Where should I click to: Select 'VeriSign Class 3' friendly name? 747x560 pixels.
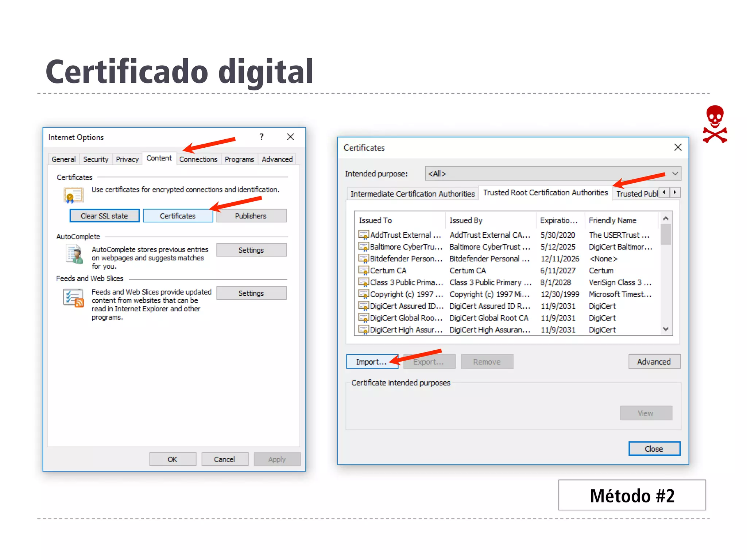click(620, 283)
